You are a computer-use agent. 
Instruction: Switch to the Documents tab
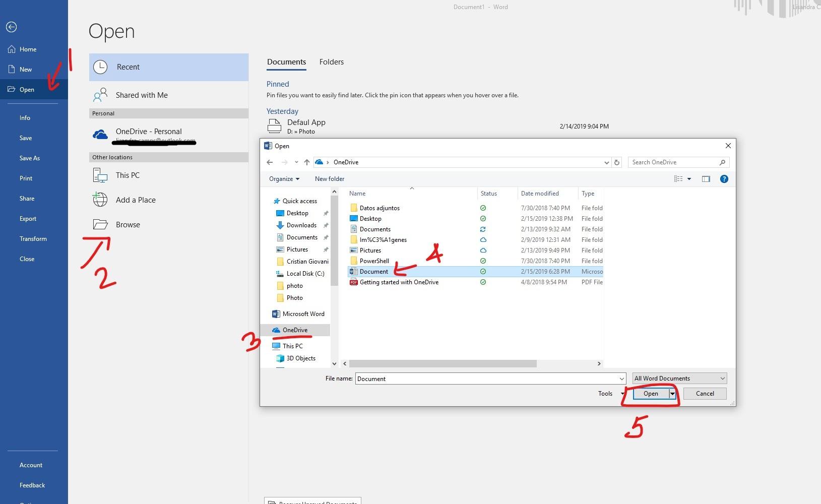286,62
